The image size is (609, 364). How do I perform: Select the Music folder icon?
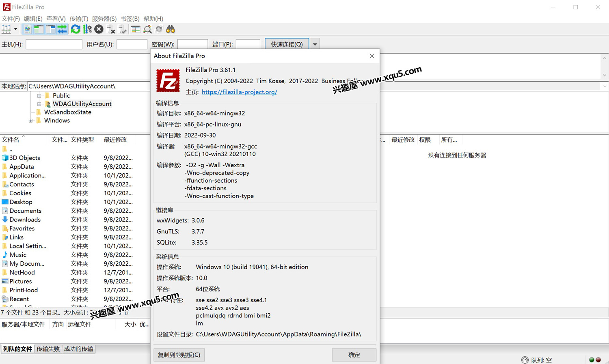tap(5, 255)
